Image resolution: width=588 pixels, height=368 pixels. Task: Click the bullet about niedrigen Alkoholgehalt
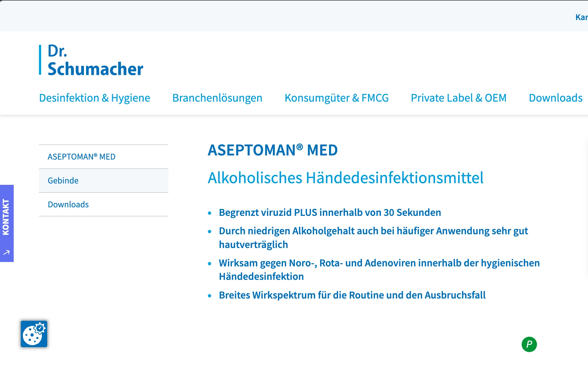point(373,238)
